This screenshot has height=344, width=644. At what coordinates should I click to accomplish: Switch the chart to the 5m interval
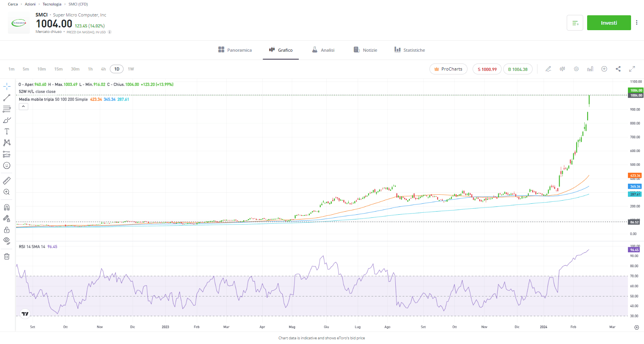pyautogui.click(x=26, y=69)
